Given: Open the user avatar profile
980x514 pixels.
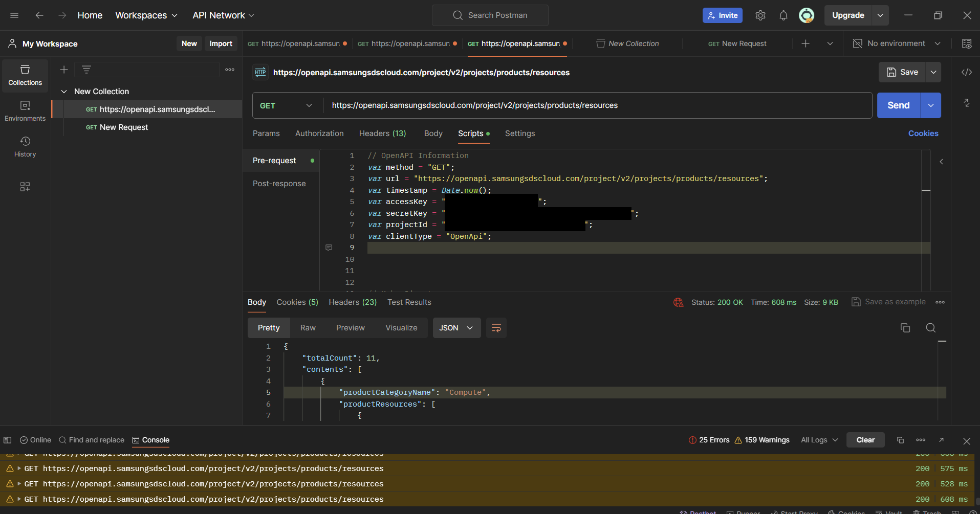Looking at the screenshot, I should (x=807, y=15).
